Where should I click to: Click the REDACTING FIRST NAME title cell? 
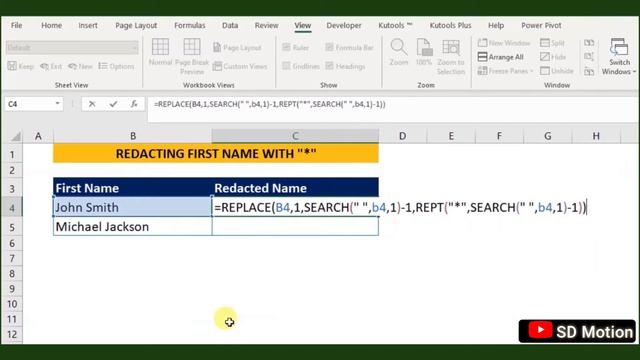tap(216, 153)
